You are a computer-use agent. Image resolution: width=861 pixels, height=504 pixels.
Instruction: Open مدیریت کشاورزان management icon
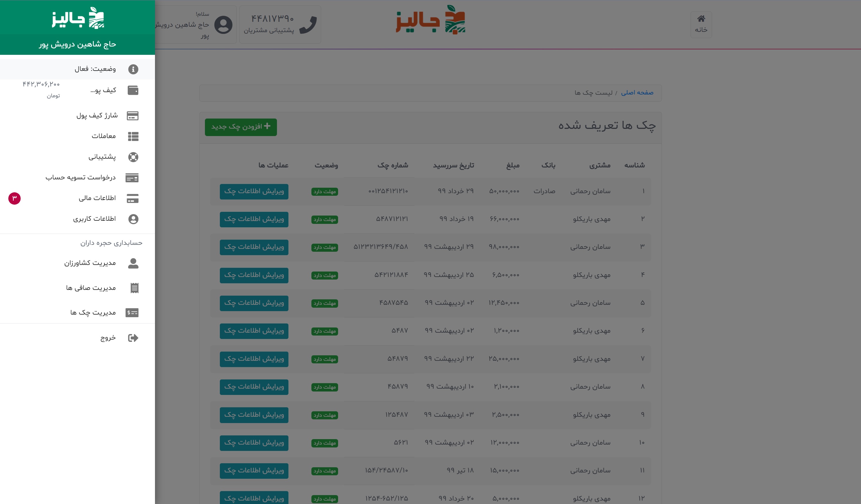point(134,263)
